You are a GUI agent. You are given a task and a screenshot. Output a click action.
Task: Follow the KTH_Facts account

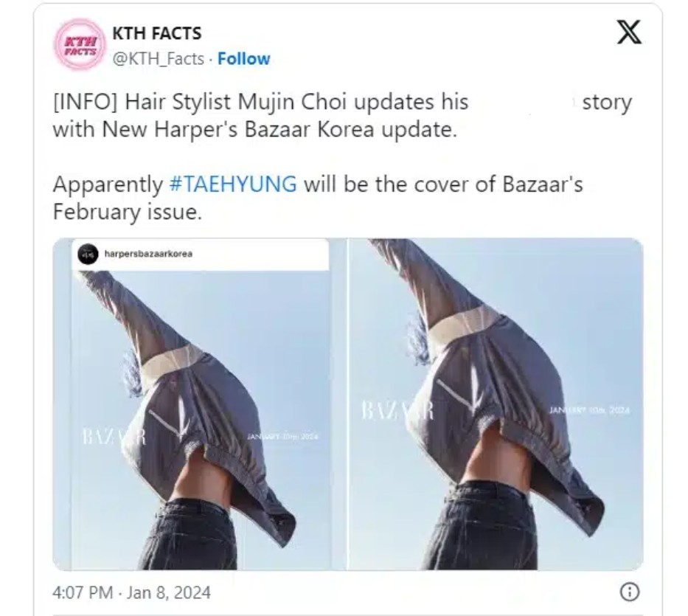click(243, 59)
